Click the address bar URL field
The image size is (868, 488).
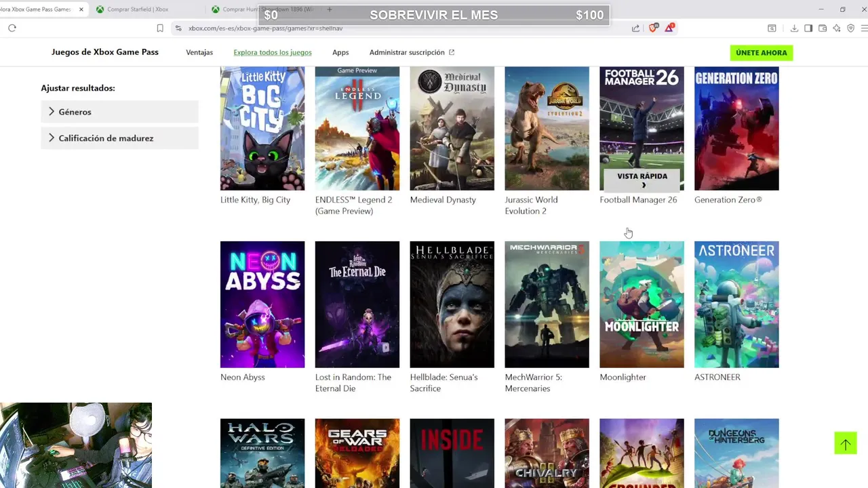click(x=407, y=28)
